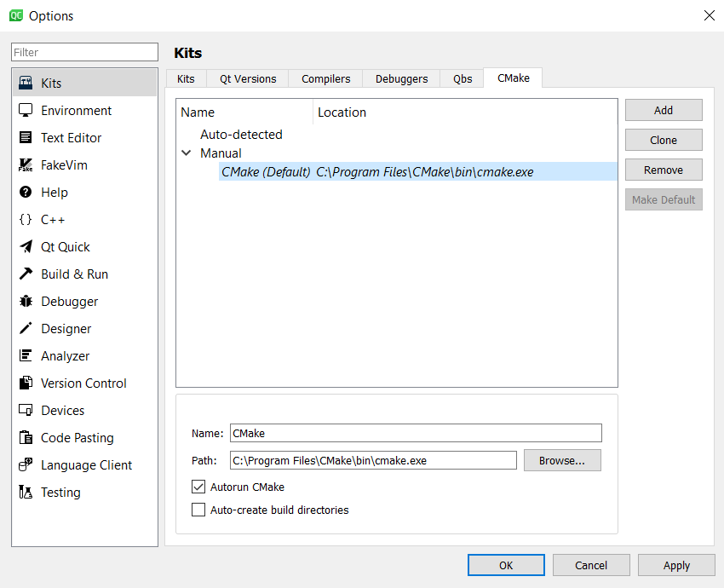Select the Testing flask icon
724x588 pixels.
pos(26,492)
